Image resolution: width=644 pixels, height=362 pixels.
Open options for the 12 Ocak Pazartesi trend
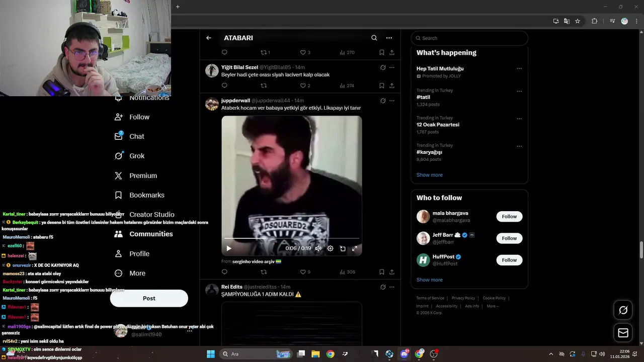point(519,119)
